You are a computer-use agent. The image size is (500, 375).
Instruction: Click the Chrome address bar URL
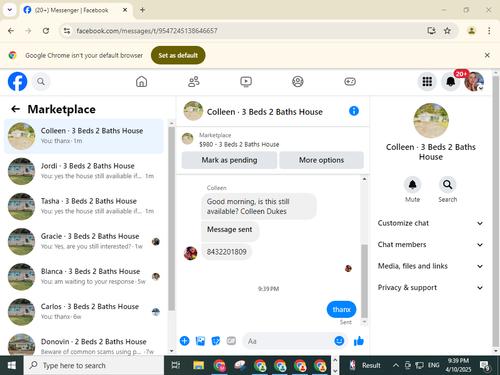pos(147,31)
